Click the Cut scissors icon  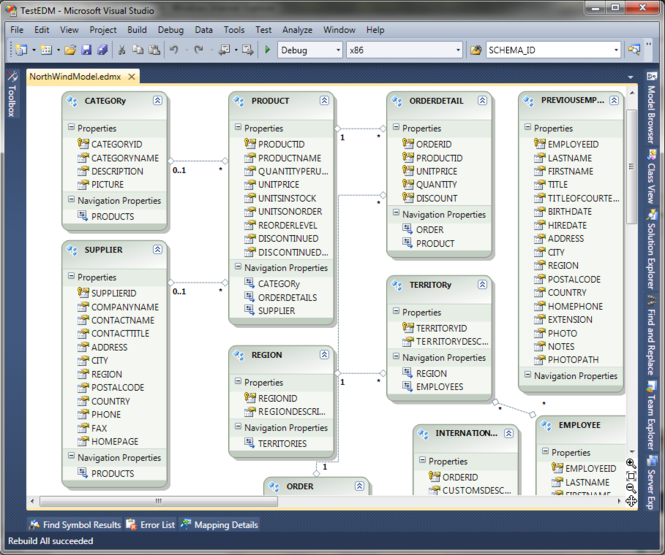[x=122, y=50]
